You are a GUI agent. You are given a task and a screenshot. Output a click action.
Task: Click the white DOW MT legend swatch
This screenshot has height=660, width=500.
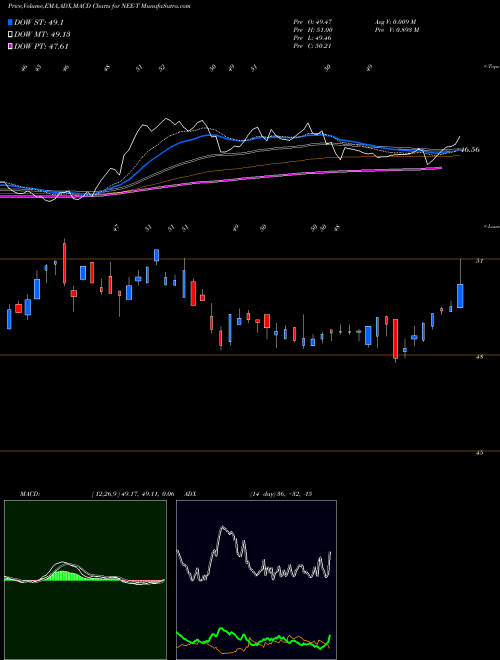pyautogui.click(x=11, y=35)
